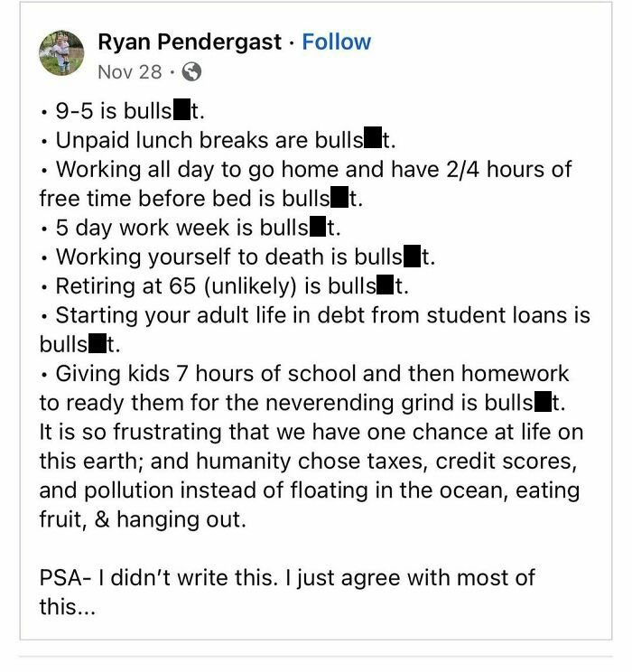Click the public globe privacy icon
The height and width of the screenshot is (672, 632).
[191, 71]
